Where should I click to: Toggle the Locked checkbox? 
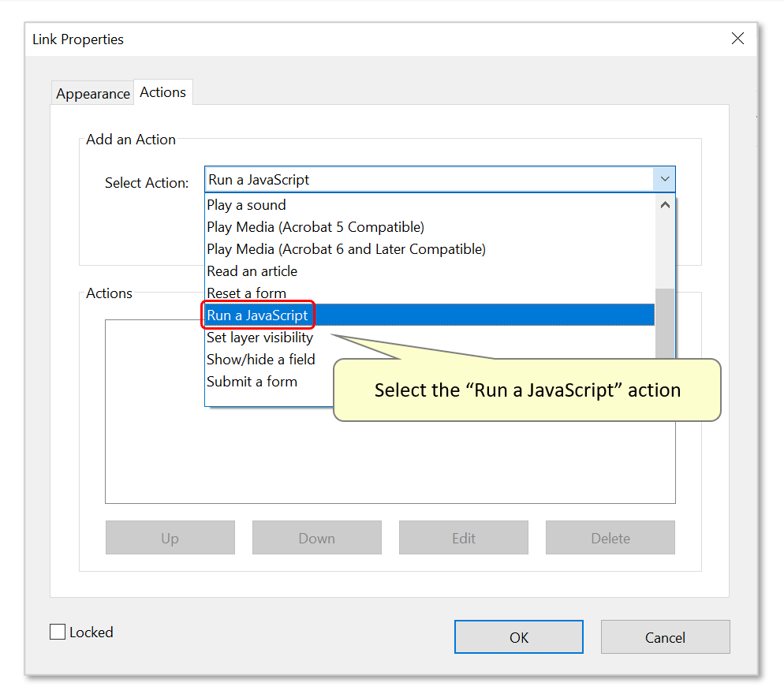point(58,632)
